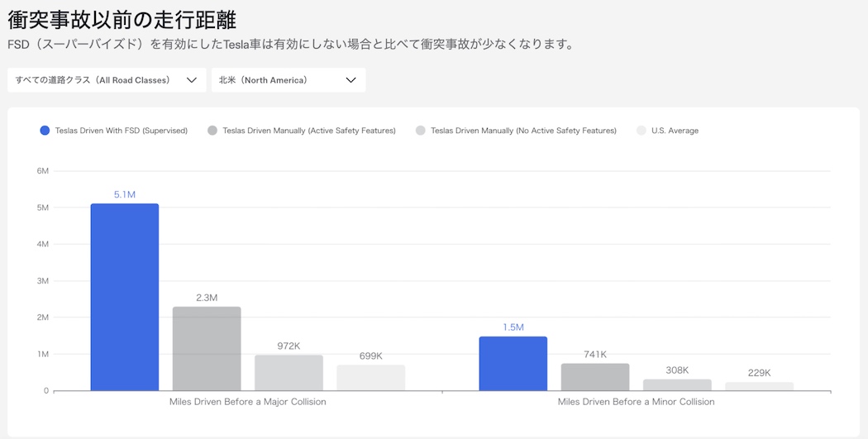This screenshot has width=868, height=439.
Task: Click the 2.3M gray major collision bar
Action: pyautogui.click(x=207, y=348)
